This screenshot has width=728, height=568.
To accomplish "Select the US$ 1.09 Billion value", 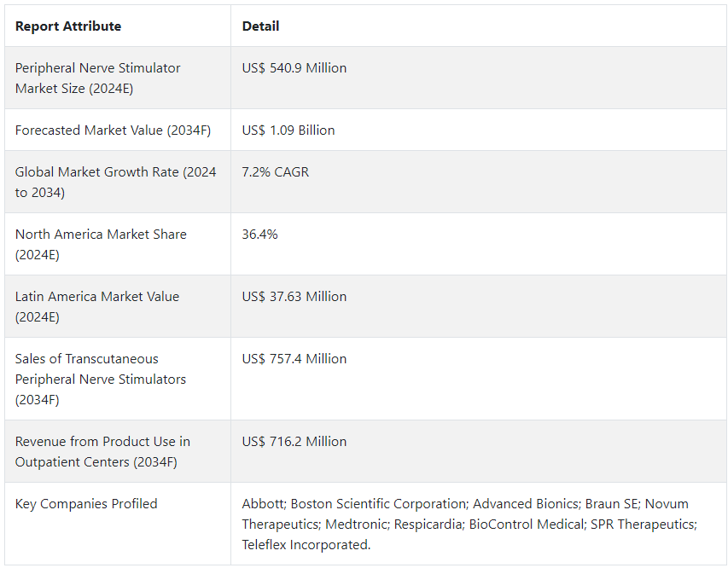I will [x=288, y=130].
